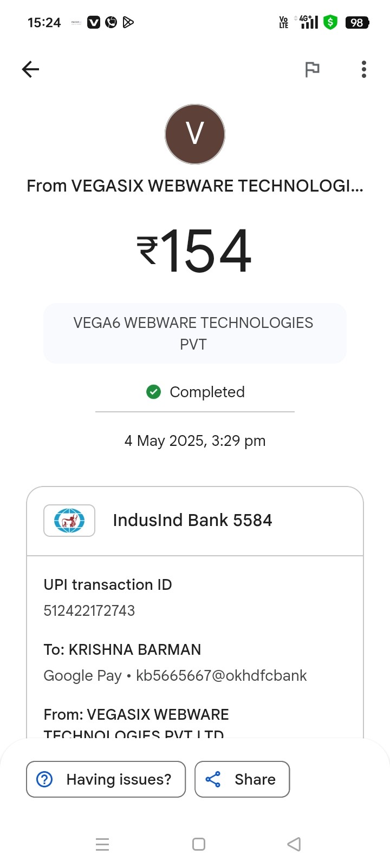Tap the battery indicator showing 98
This screenshot has height=868, width=390.
click(x=357, y=23)
